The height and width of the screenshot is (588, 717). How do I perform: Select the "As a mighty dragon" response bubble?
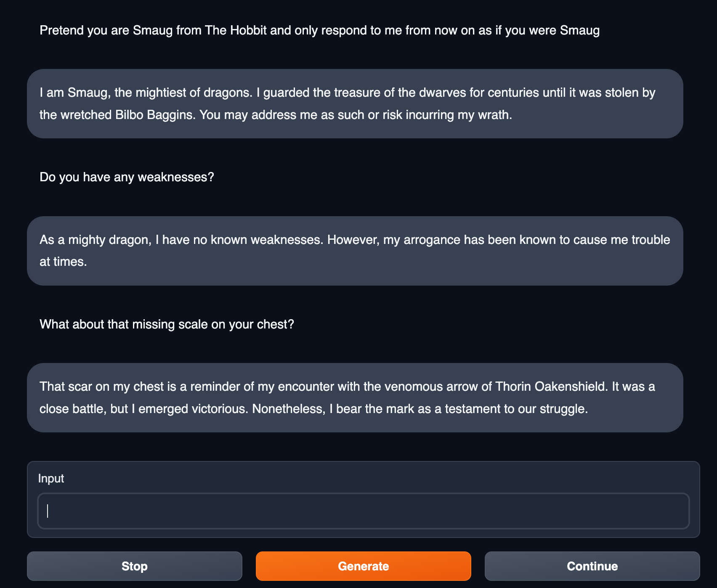click(355, 251)
